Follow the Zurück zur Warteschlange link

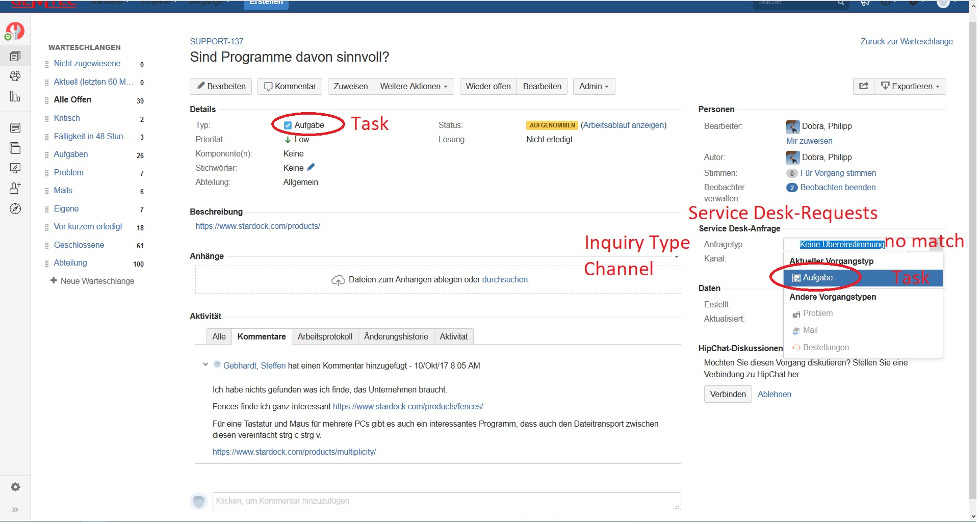pyautogui.click(x=907, y=42)
